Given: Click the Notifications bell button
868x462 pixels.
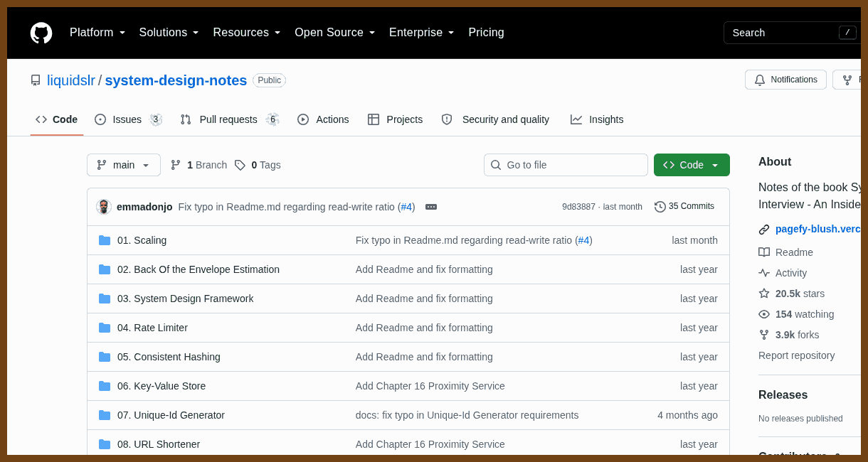Looking at the screenshot, I should coord(785,80).
